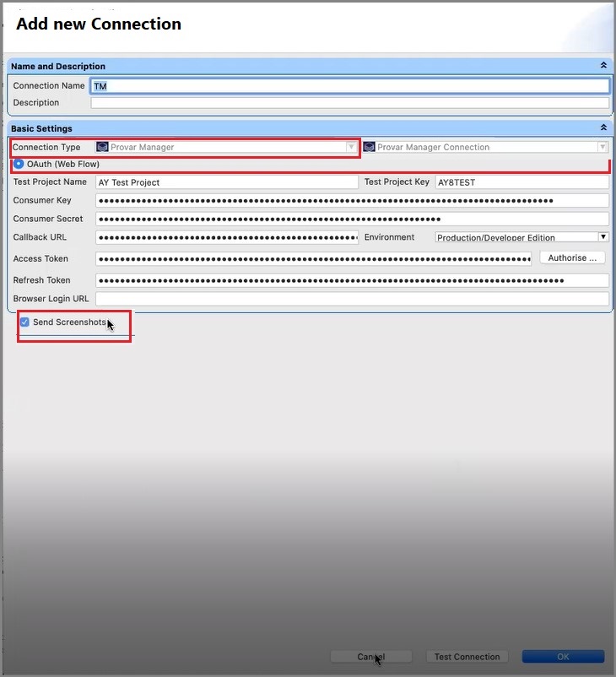Confirm with the OK button
The image size is (616, 677).
(x=563, y=657)
